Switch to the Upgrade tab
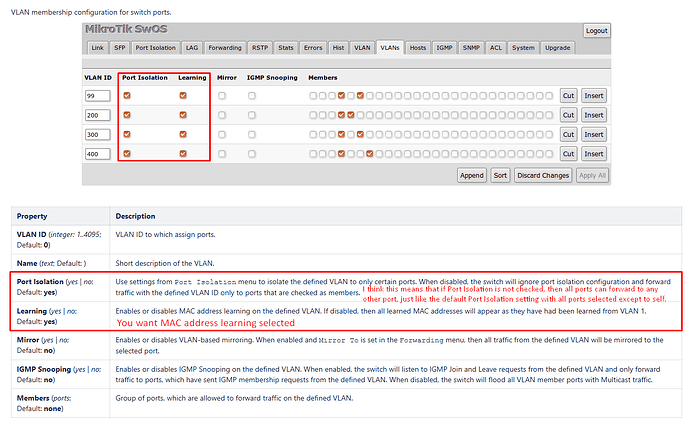Image resolution: width=690 pixels, height=421 pixels. [x=557, y=48]
